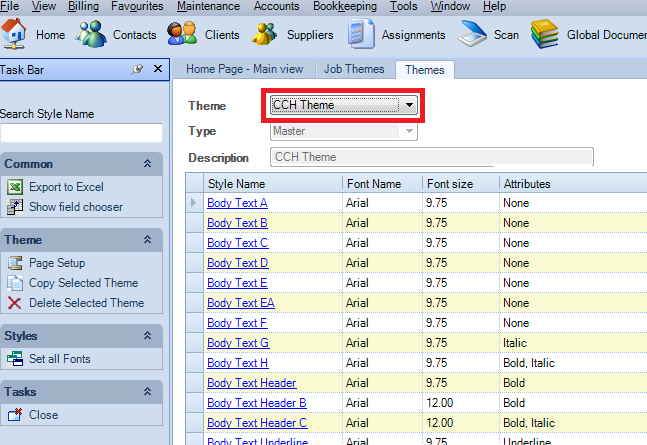Open the Body Text Header C link
Image resolution: width=647 pixels, height=445 pixels.
257,423
